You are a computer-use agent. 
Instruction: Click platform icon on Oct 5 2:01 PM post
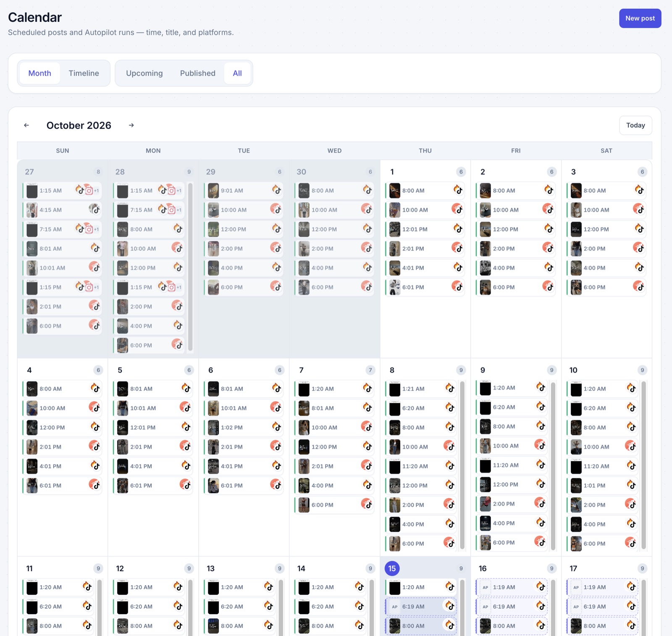coord(186,447)
